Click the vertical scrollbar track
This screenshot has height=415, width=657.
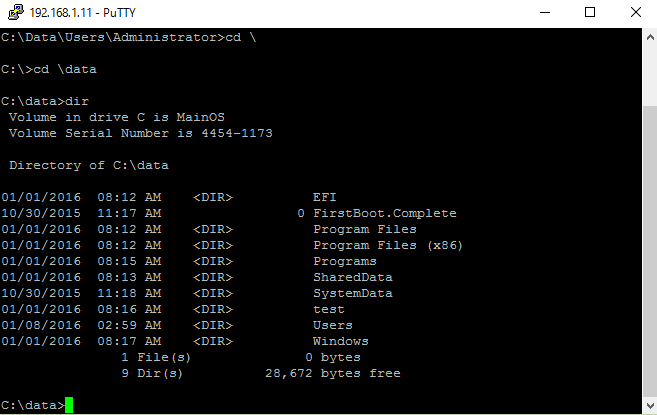pyautogui.click(x=647, y=220)
